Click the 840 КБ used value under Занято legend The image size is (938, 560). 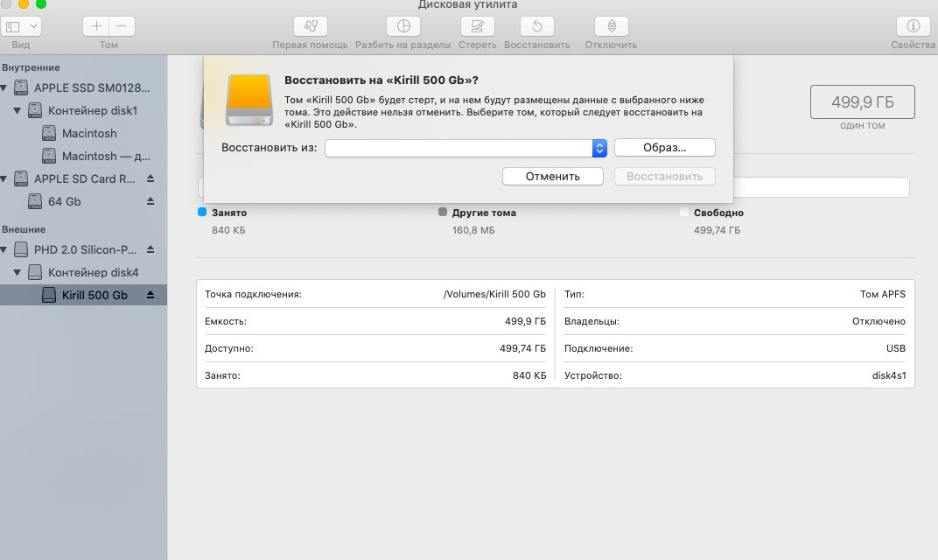click(x=228, y=230)
